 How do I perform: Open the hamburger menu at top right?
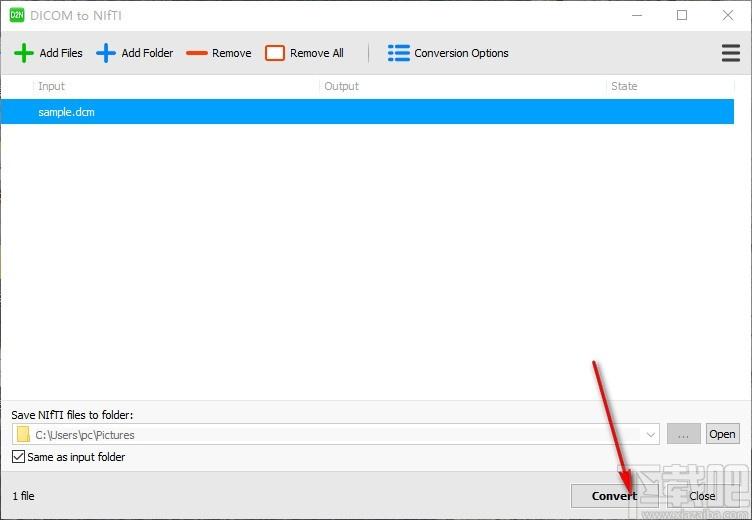pos(731,53)
